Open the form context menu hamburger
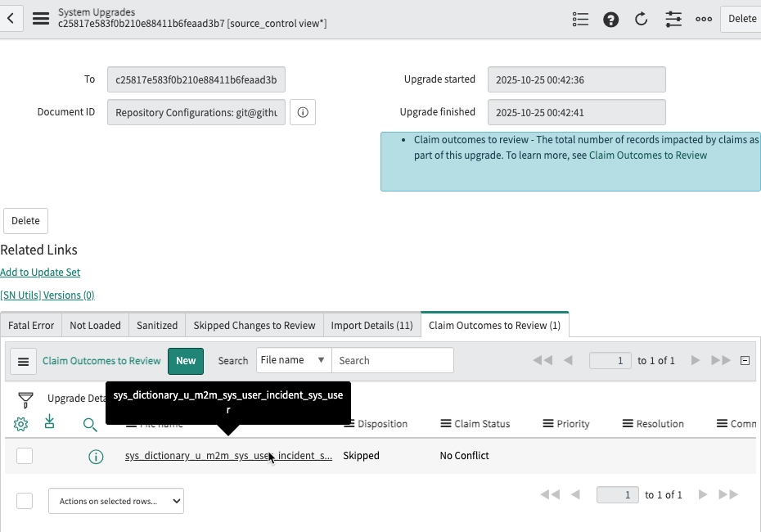The image size is (761, 532). coord(41,19)
